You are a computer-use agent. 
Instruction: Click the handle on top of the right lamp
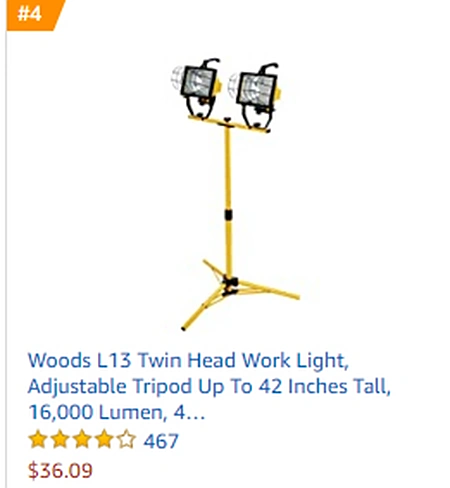click(268, 68)
